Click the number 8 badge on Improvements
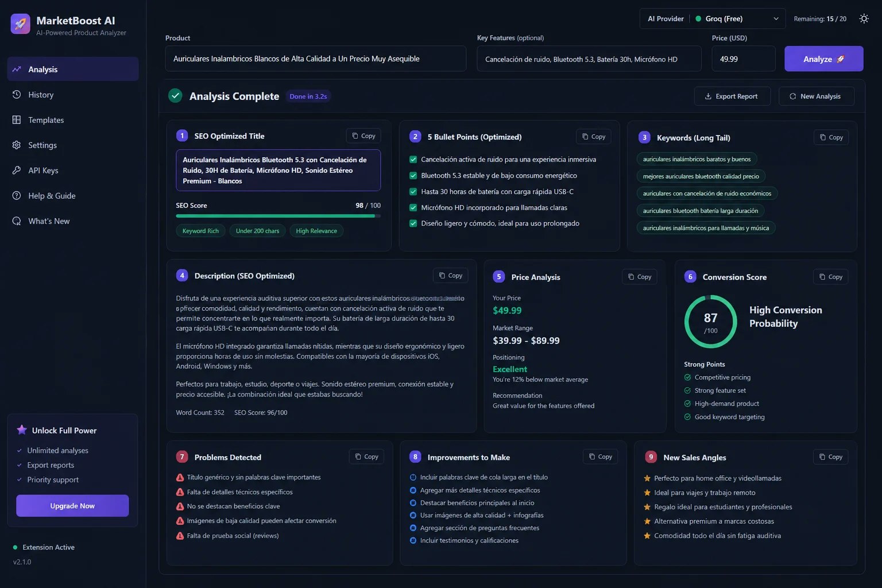Viewport: 882px width, 588px height. point(415,457)
